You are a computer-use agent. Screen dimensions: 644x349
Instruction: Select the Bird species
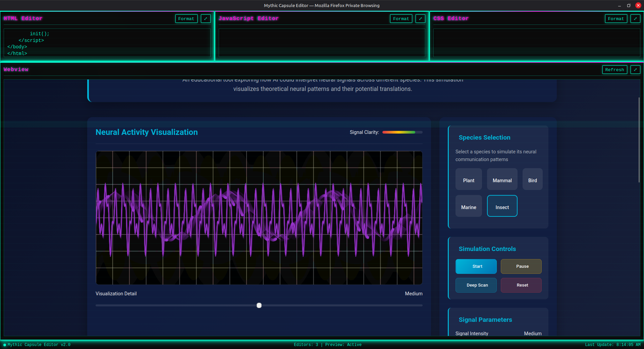532,179
